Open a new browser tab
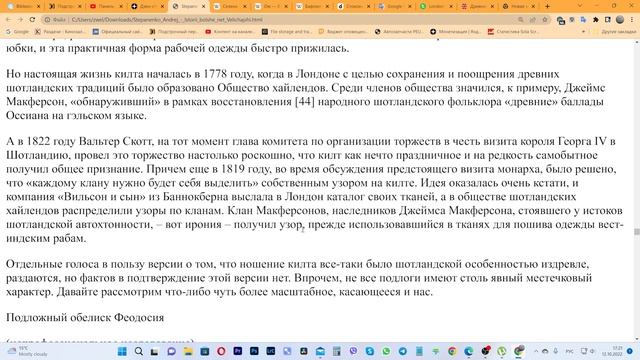This screenshot has width=640, height=360. pos(547,6)
